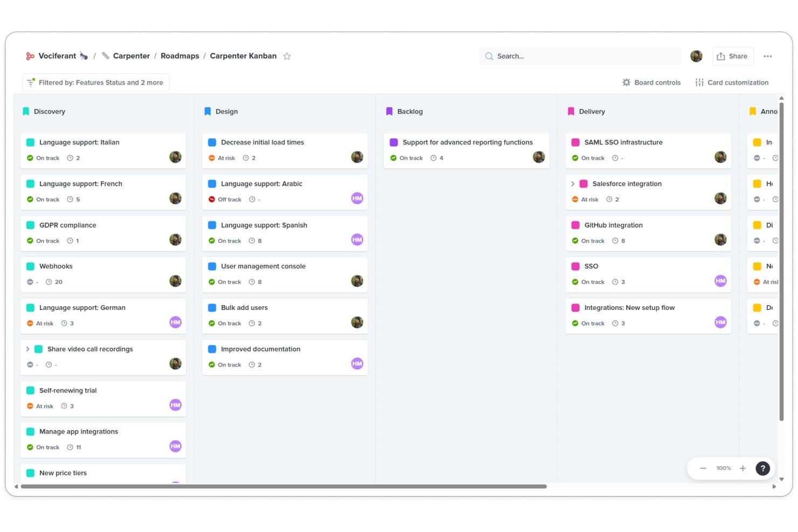Expand the Salesforce integration card
Image resolution: width=798 pixels, height=532 pixels.
[x=573, y=184]
